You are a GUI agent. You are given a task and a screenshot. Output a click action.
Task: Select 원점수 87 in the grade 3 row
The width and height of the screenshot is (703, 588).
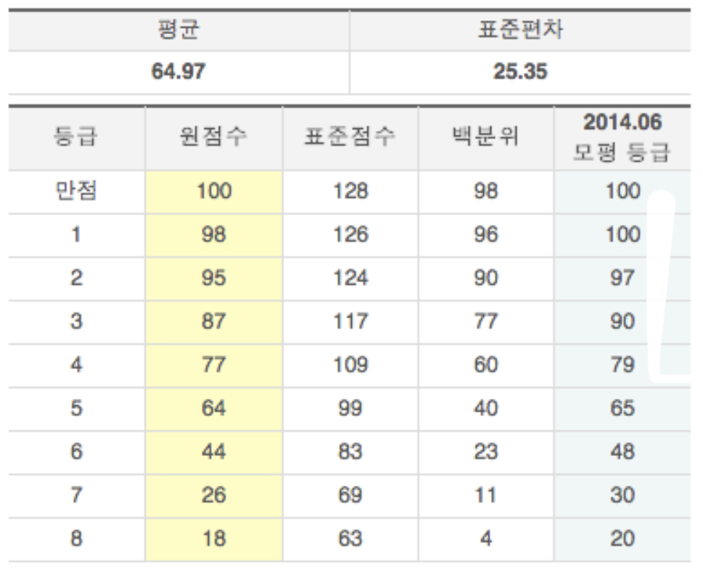coord(214,322)
